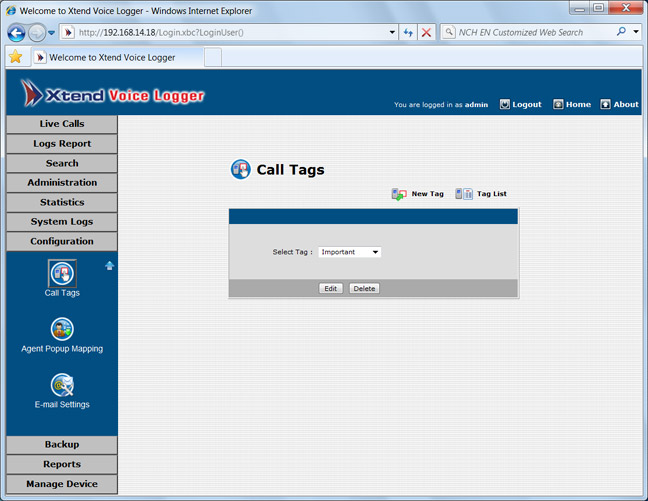648x501 pixels.
Task: Collapse the Configuration menu
Action: pos(62,241)
